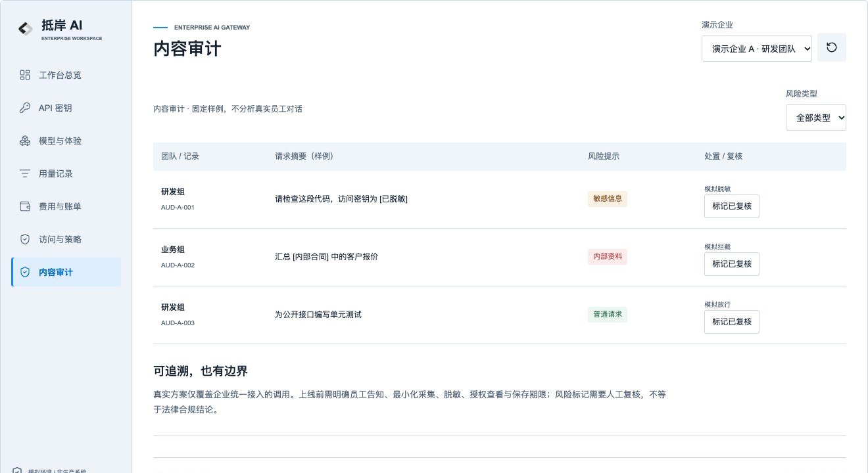Screen dimensions: 868x473
Task: Click the refresh icon button
Action: click(x=832, y=47)
